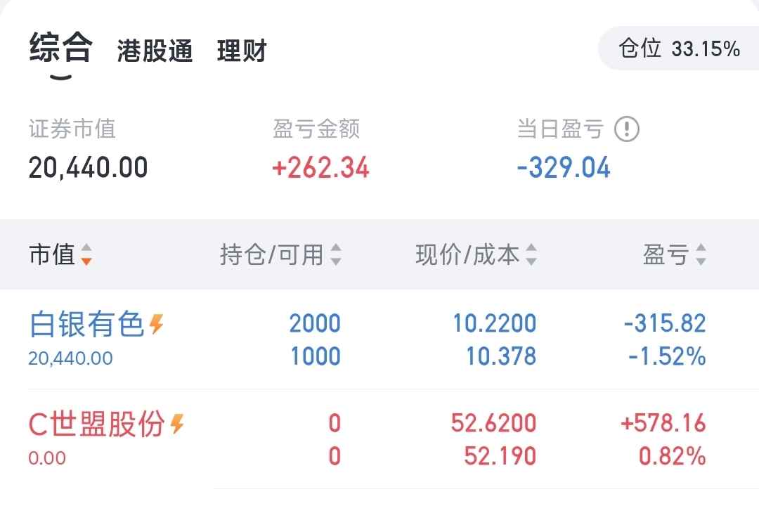
Task: Tap the 证券市值 total 20,440.00
Action: pos(88,168)
